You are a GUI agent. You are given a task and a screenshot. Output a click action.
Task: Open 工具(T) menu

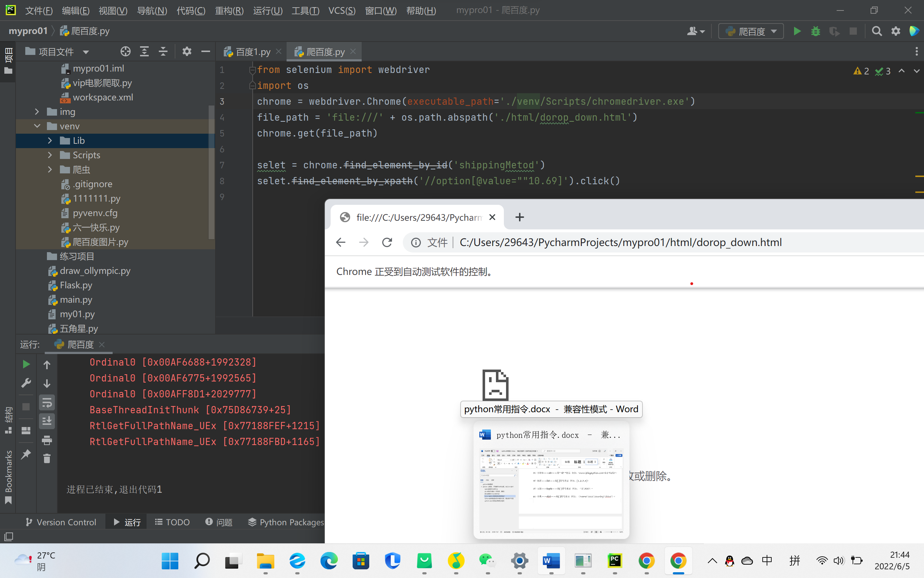(305, 10)
